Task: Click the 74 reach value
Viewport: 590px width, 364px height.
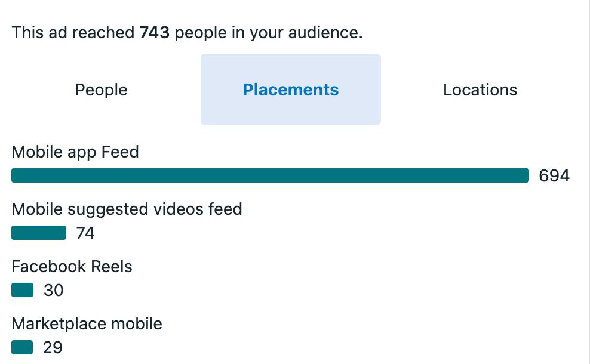Action: pos(85,233)
